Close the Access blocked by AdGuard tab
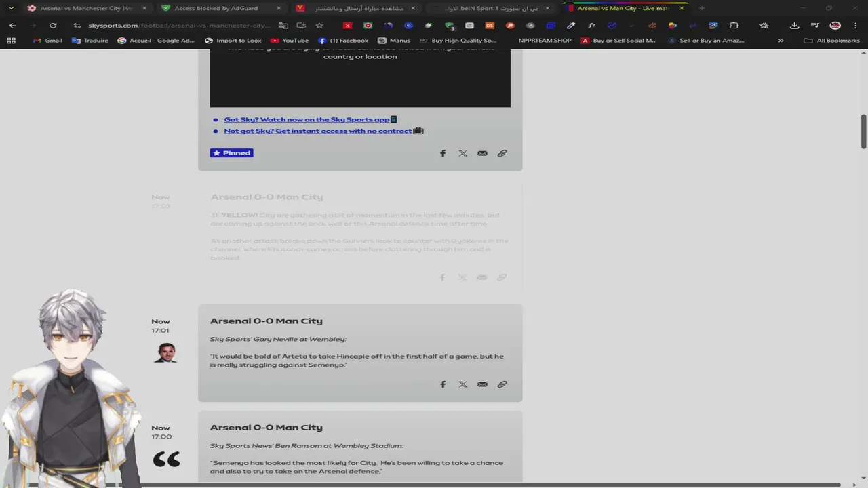868x488 pixels. [279, 8]
